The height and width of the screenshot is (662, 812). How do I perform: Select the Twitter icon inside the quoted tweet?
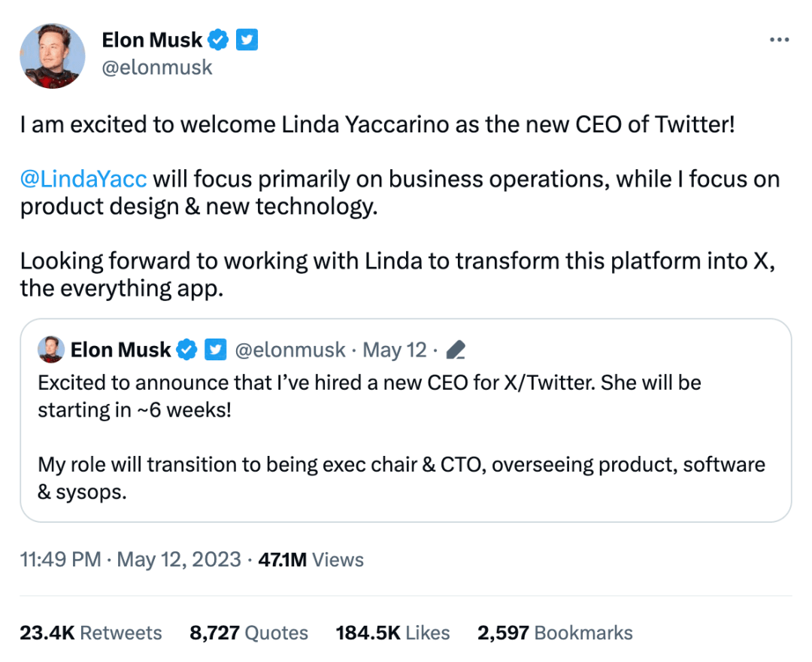(216, 349)
